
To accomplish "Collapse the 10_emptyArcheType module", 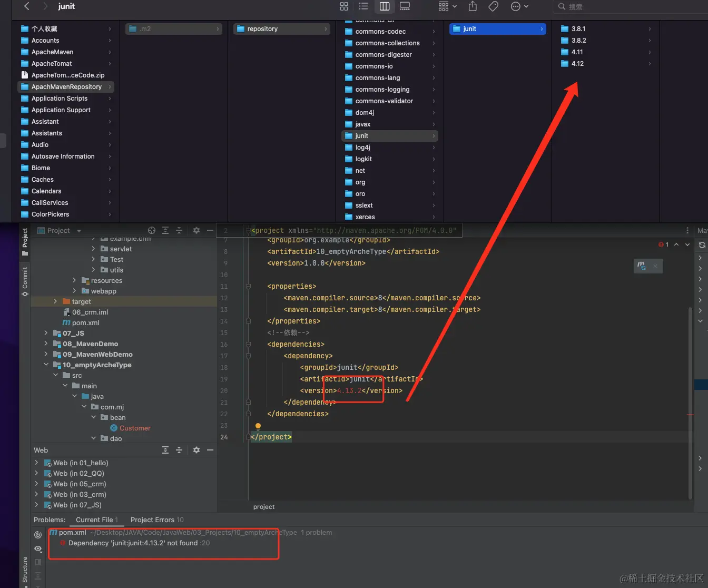I will pos(46,365).
